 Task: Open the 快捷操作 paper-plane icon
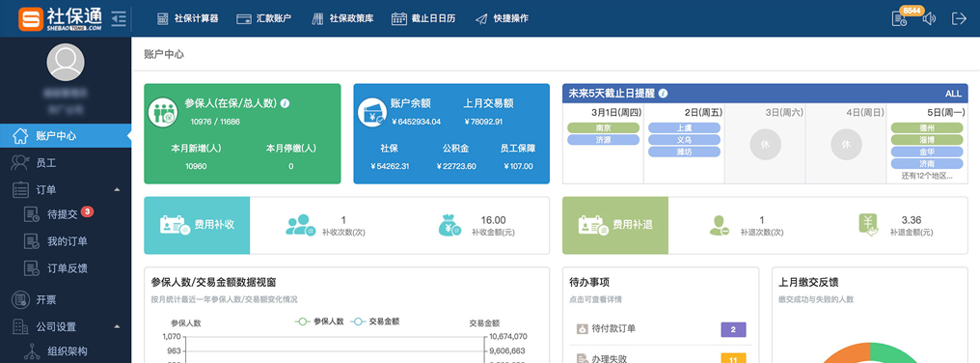coord(480,18)
